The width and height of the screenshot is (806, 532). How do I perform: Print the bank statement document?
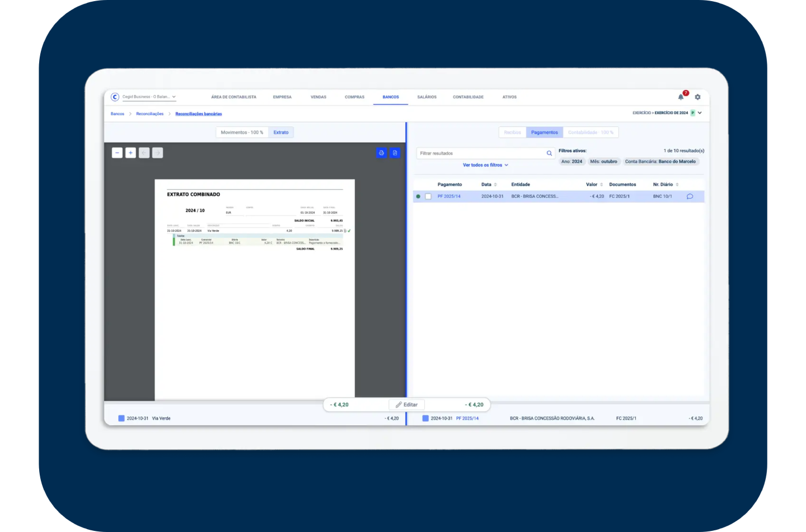pos(381,153)
